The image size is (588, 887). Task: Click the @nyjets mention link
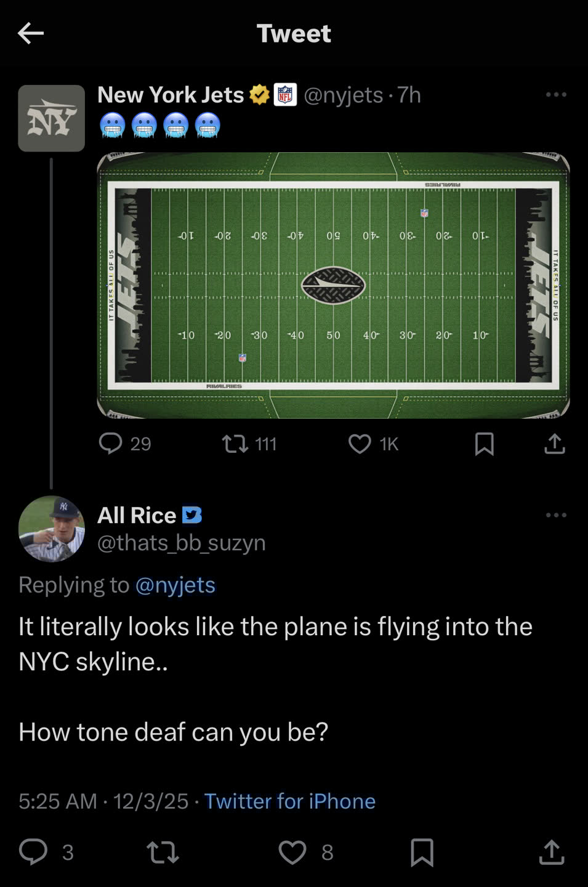click(175, 585)
